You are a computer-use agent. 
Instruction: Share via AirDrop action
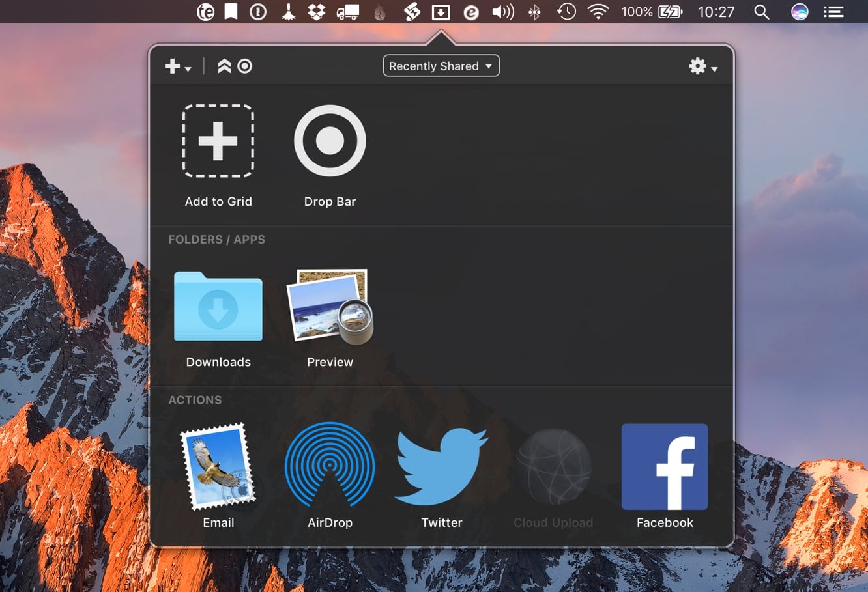click(330, 466)
